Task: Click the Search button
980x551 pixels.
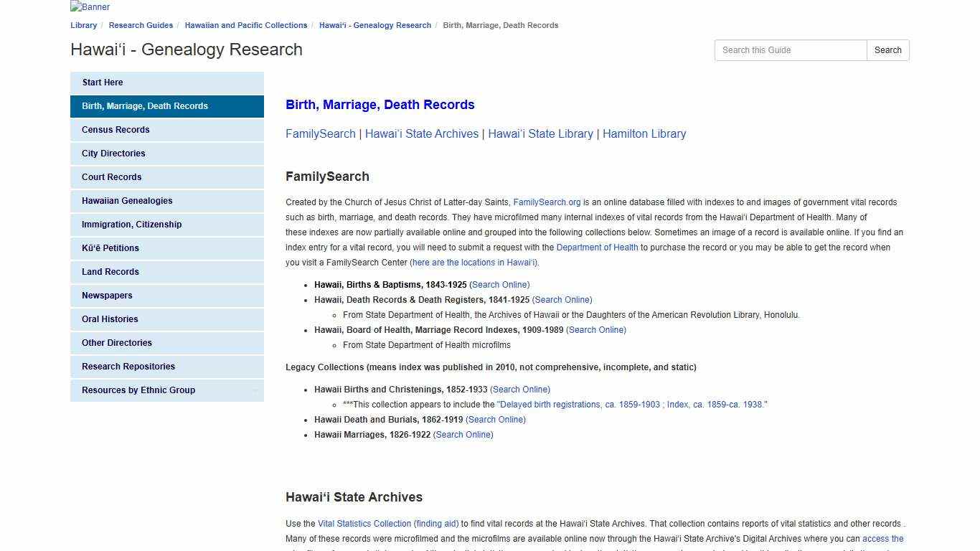Action: point(887,50)
